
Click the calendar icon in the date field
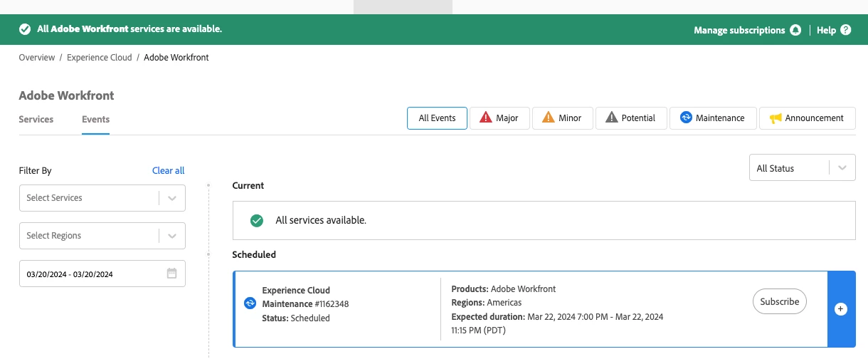pyautogui.click(x=171, y=274)
